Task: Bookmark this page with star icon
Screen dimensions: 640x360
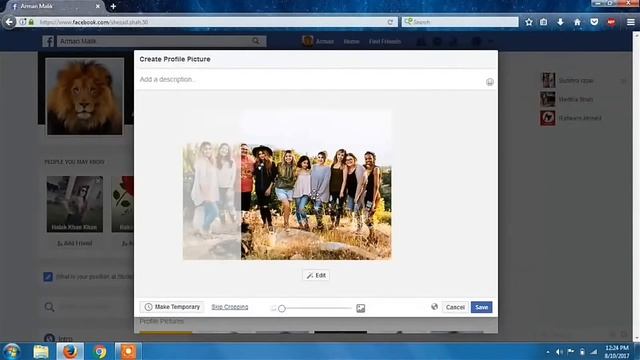Action: [x=529, y=22]
